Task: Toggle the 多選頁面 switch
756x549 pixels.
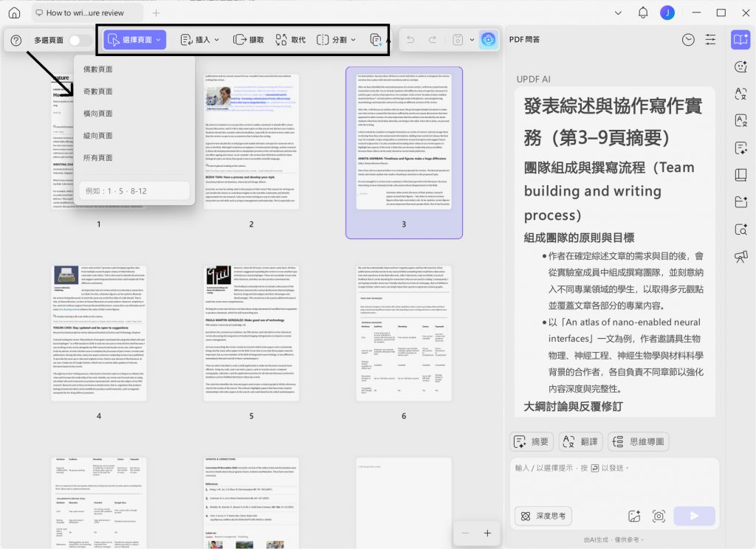Action: [x=80, y=40]
